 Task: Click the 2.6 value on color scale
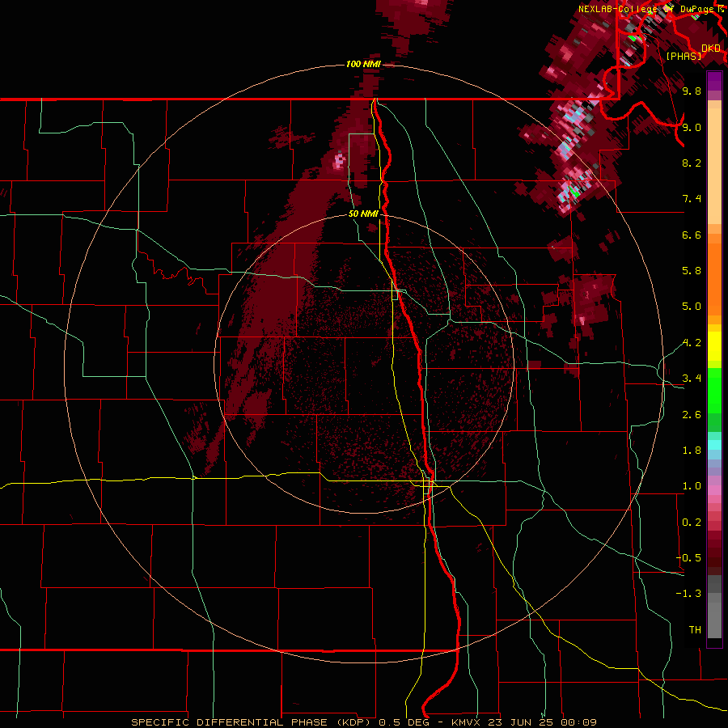(692, 415)
